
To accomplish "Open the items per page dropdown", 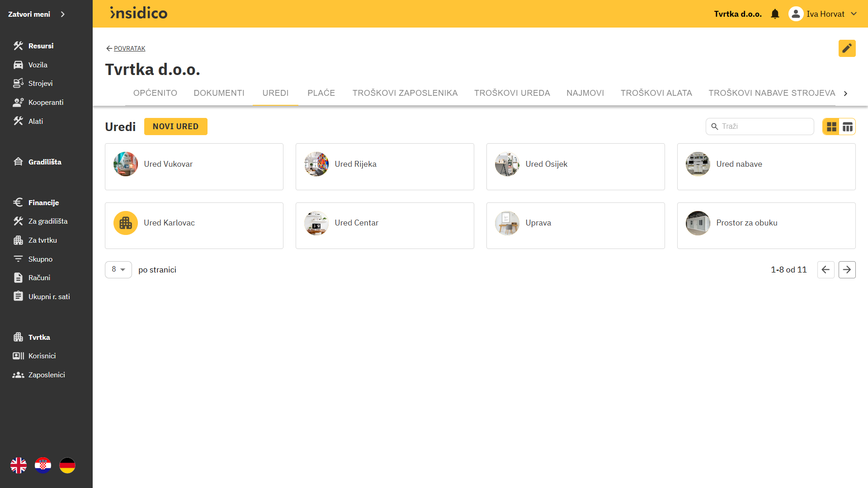I will 118,269.
